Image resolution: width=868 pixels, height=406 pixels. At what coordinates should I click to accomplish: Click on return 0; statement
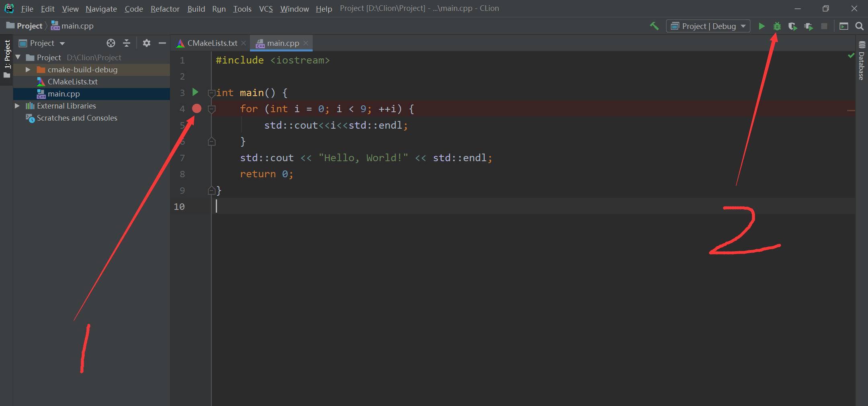click(266, 174)
